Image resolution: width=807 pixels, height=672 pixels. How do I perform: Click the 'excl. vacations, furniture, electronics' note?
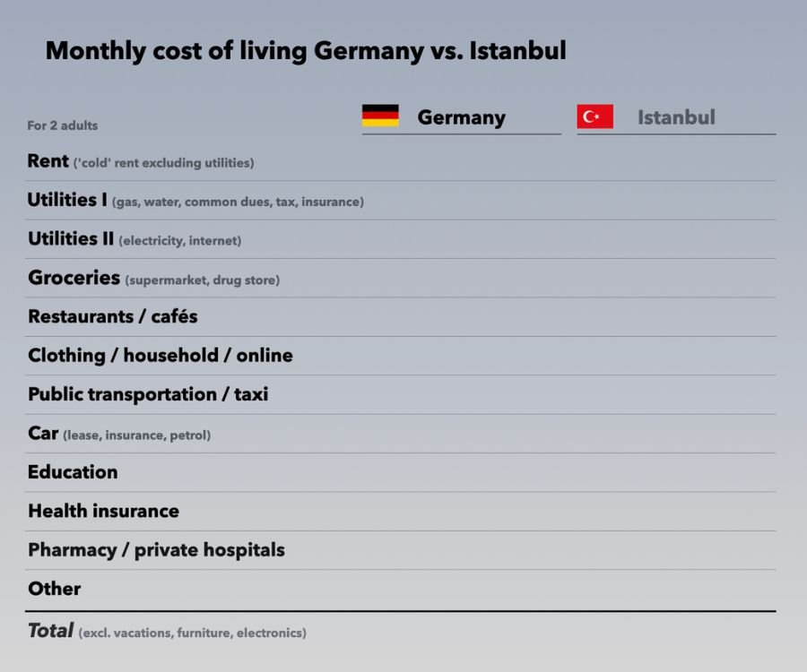pos(193,633)
